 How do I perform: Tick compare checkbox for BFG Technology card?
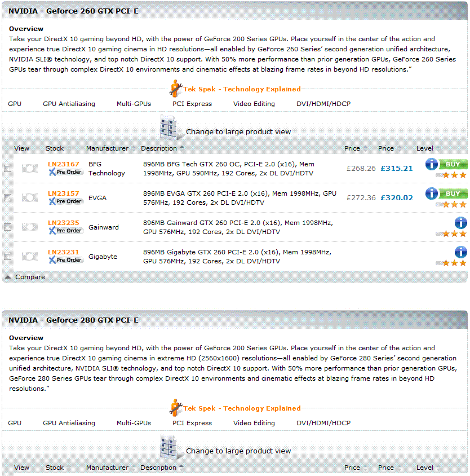click(x=7, y=168)
